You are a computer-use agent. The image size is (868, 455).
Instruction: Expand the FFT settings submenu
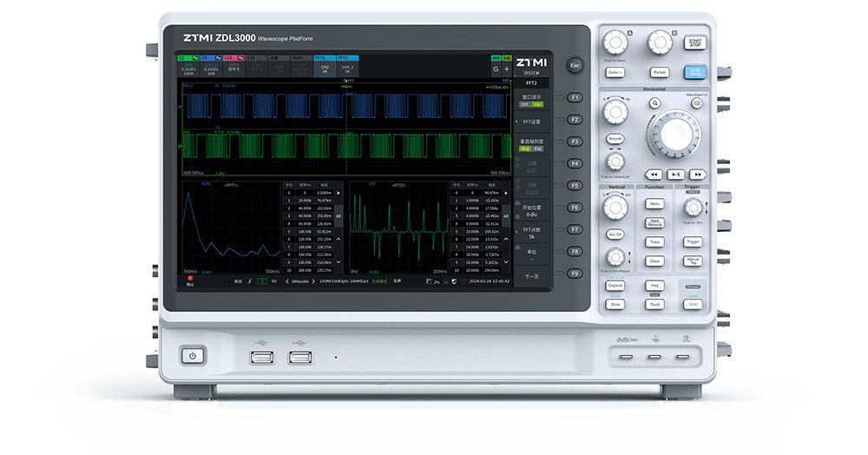[530, 122]
